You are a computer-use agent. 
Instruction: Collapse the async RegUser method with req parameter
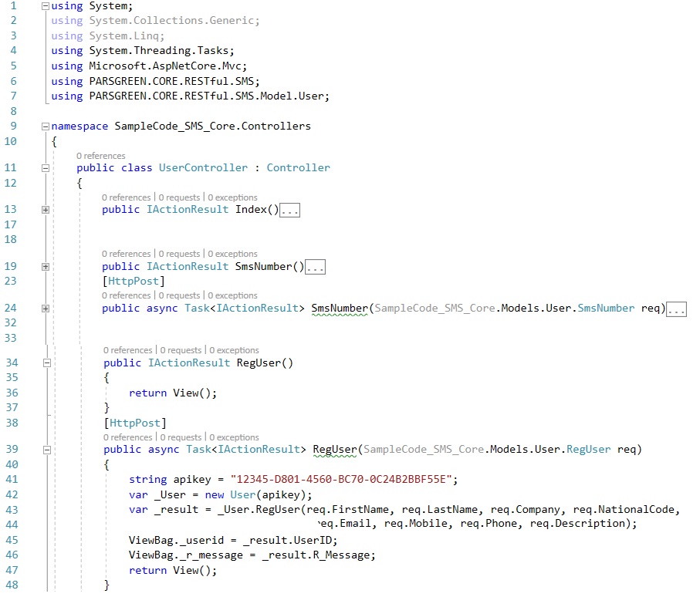click(46, 450)
